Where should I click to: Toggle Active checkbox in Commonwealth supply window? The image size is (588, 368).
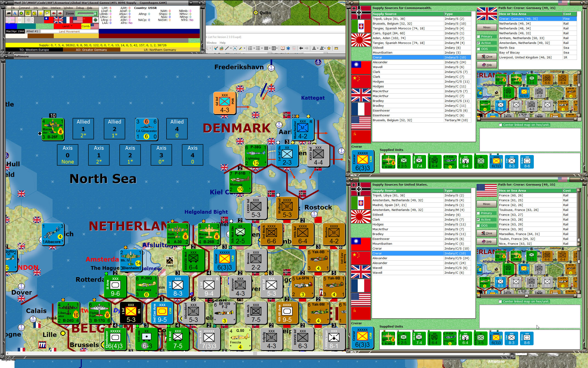click(x=478, y=43)
